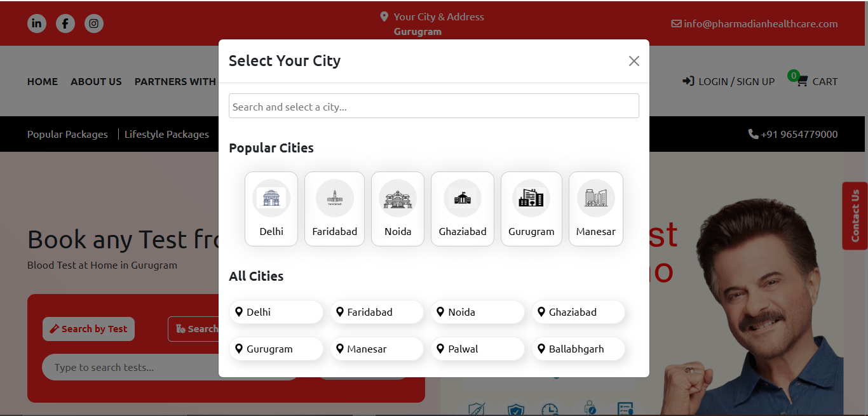Focus the city search input field

pyautogui.click(x=433, y=106)
